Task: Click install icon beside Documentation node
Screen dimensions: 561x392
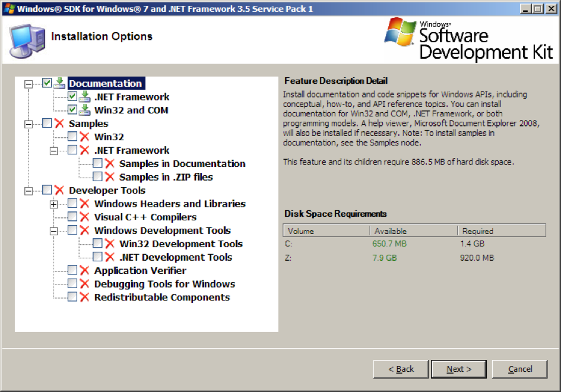Action: (x=60, y=83)
